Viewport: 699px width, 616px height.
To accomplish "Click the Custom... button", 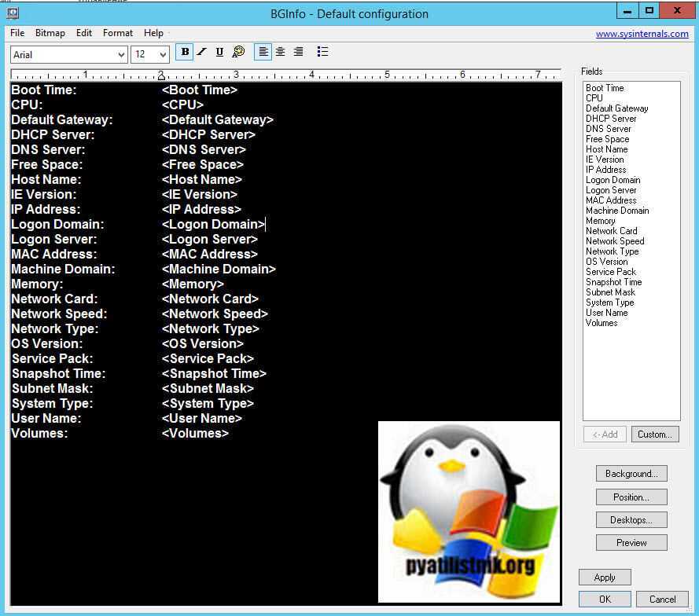I will (655, 434).
